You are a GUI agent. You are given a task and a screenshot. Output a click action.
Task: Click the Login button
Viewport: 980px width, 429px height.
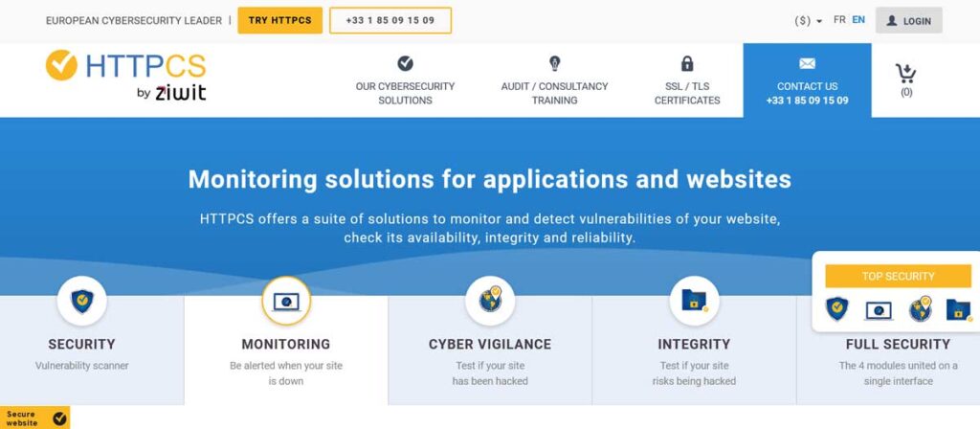[909, 21]
